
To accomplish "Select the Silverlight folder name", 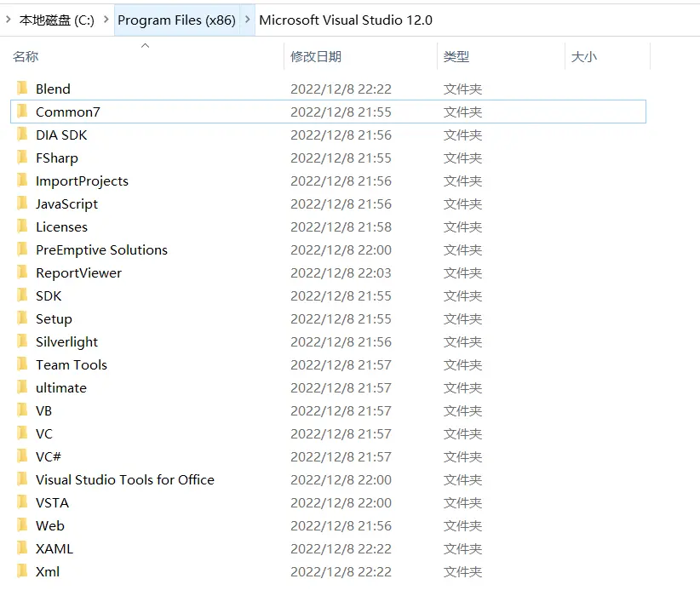I will (67, 342).
